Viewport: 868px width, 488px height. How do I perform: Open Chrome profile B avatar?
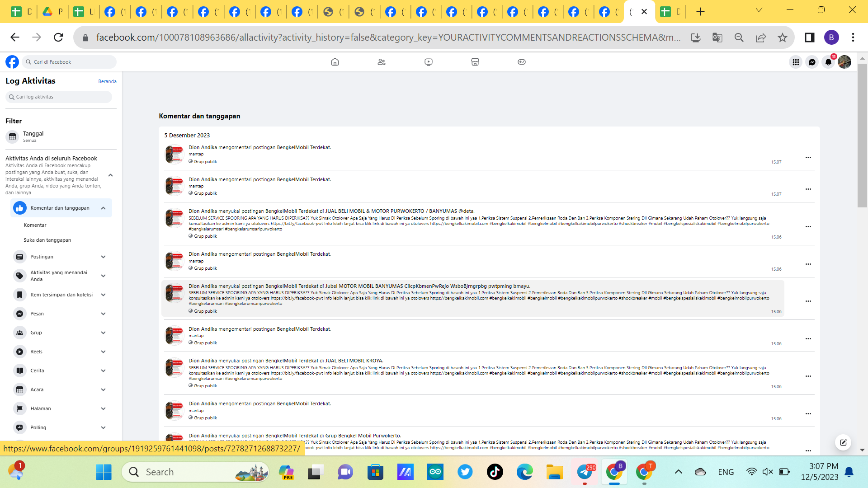tap(831, 38)
